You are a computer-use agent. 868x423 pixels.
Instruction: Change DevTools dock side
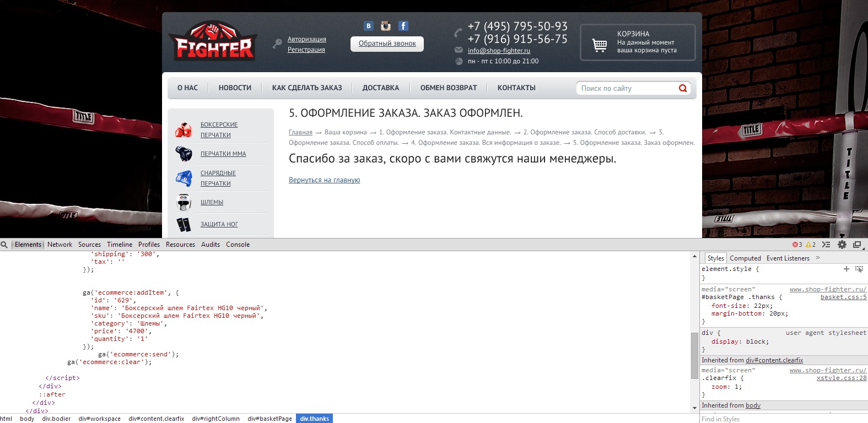pos(857,245)
